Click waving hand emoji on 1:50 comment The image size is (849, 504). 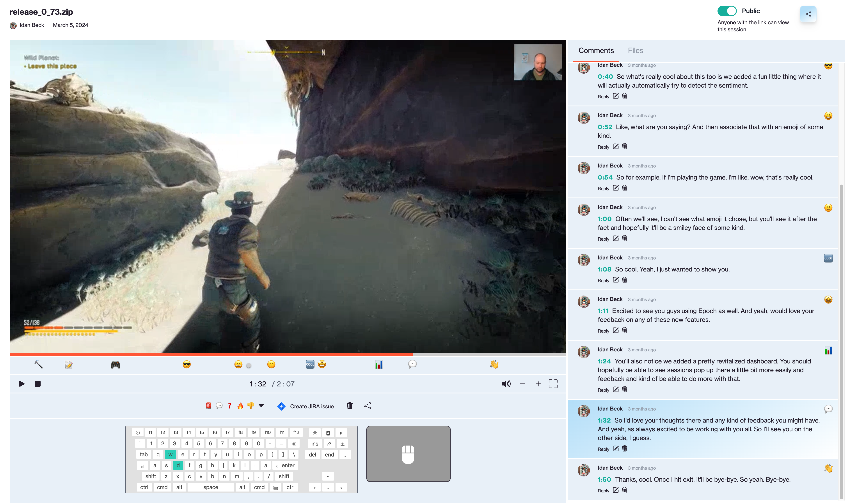828,468
